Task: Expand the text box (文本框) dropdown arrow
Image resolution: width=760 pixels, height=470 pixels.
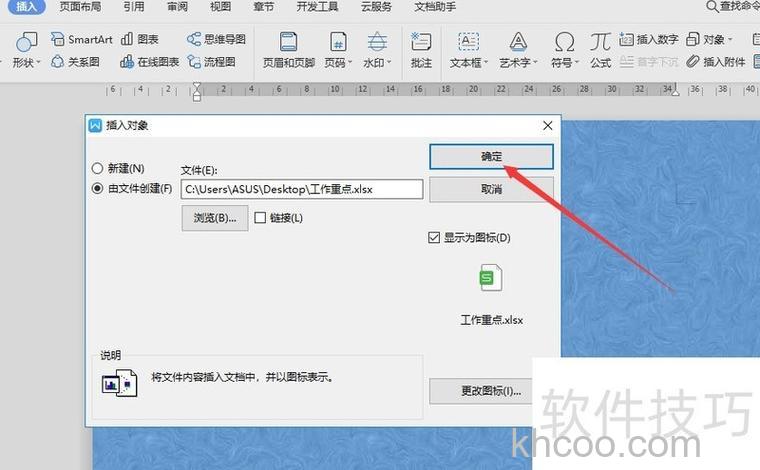Action: point(486,63)
